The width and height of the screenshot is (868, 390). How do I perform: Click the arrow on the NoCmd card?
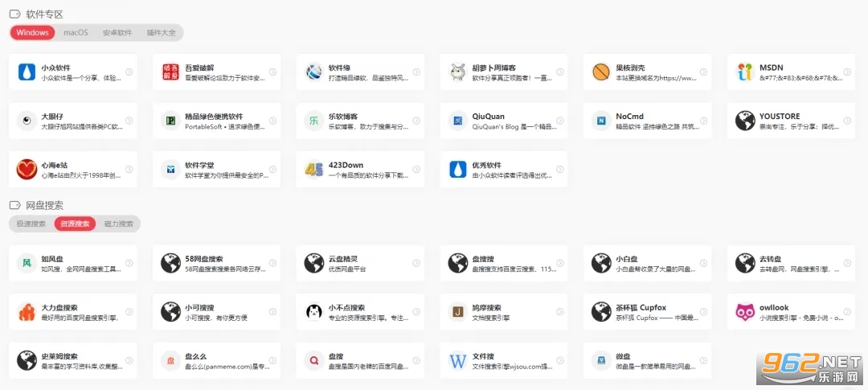pos(703,121)
